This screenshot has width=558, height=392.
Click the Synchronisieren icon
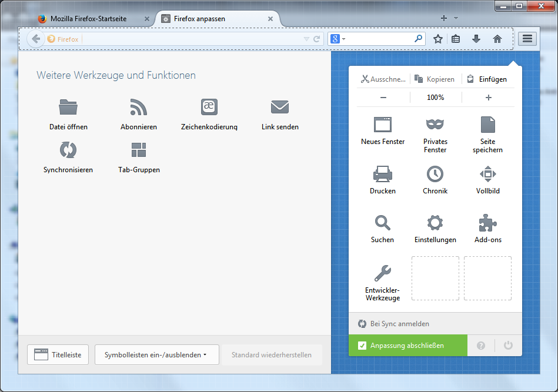point(68,150)
